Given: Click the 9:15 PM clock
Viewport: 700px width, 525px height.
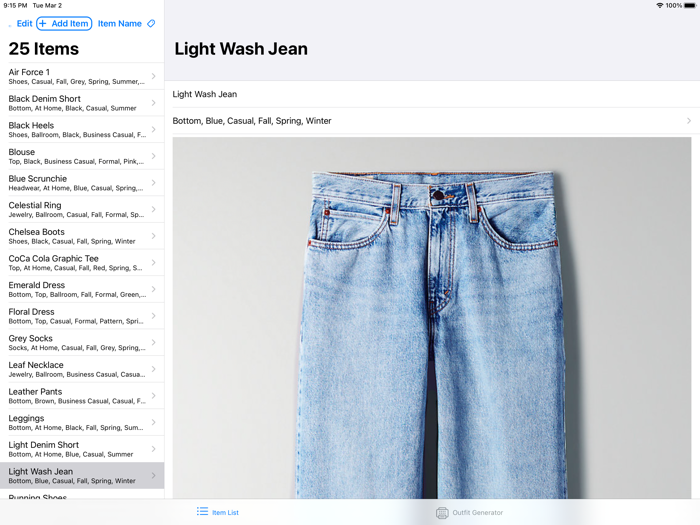Looking at the screenshot, I should click(15, 5).
